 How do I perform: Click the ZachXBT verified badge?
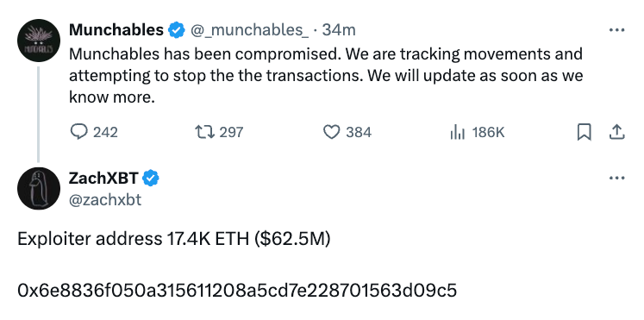click(x=151, y=179)
